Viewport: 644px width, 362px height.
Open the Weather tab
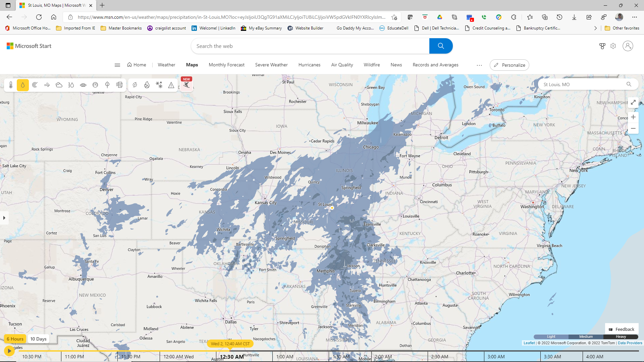(166, 65)
